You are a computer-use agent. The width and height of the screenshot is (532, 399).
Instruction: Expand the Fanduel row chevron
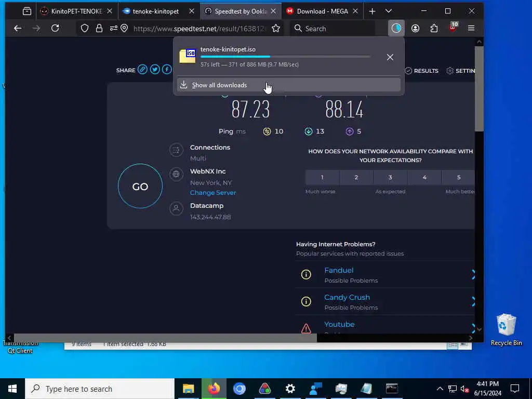click(473, 274)
